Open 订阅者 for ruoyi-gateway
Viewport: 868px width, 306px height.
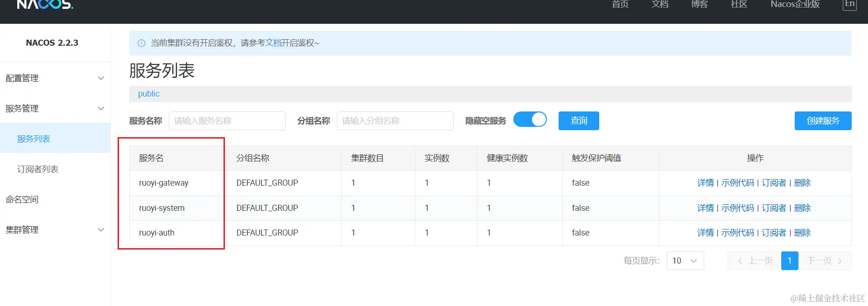[774, 183]
